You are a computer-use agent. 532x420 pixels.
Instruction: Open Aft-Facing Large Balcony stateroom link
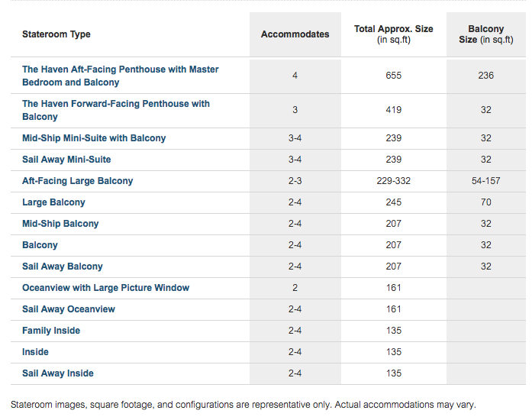pos(77,181)
